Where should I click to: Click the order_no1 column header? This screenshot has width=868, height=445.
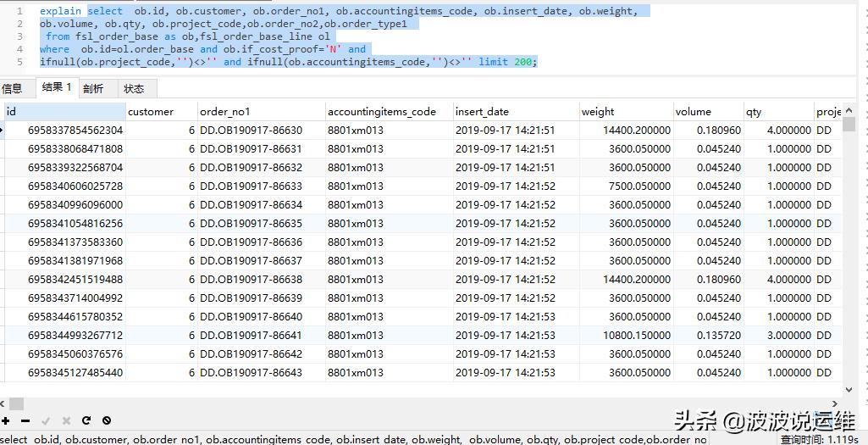(259, 112)
